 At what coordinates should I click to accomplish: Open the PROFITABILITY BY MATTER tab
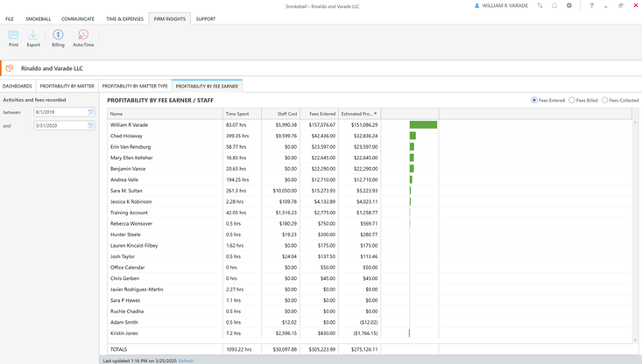[x=67, y=86]
